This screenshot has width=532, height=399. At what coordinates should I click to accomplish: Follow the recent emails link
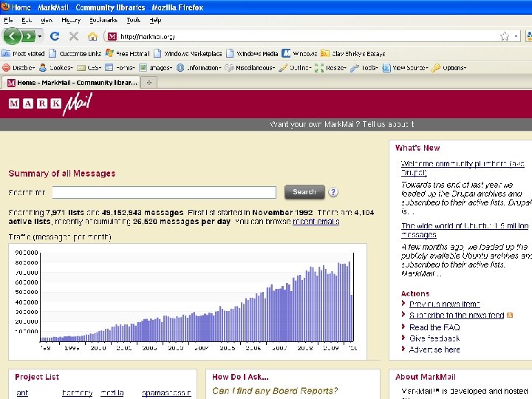316,222
